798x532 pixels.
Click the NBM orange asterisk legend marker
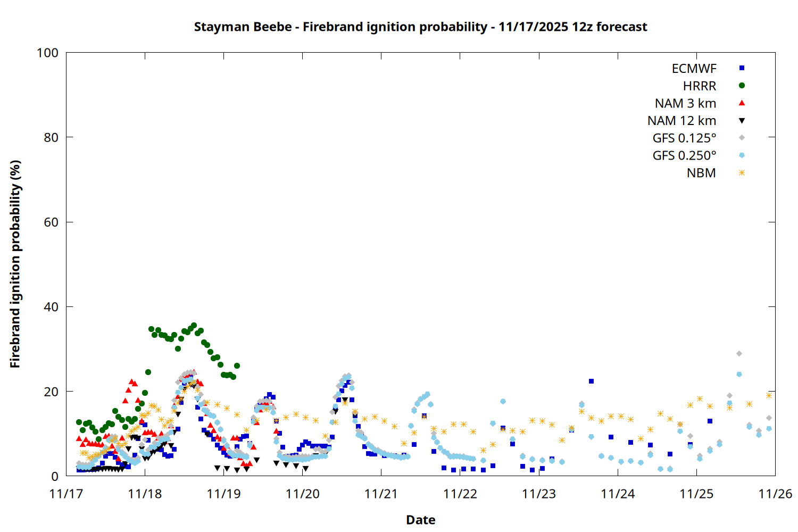point(742,173)
